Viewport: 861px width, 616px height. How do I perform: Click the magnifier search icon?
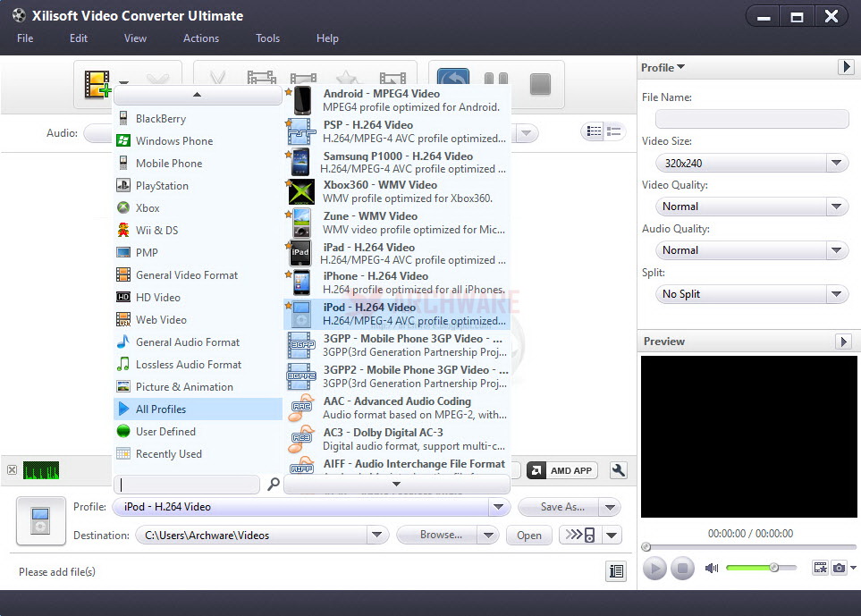pos(273,484)
